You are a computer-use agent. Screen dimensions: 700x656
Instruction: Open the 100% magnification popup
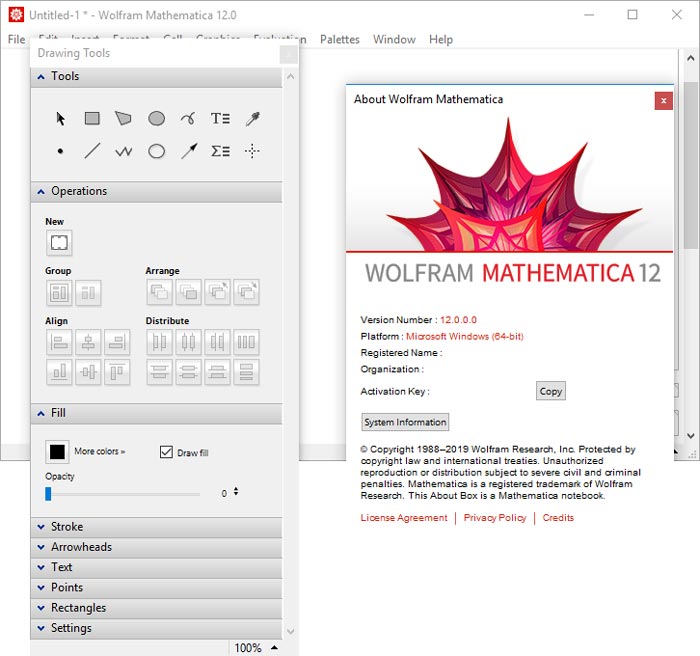tap(256, 648)
